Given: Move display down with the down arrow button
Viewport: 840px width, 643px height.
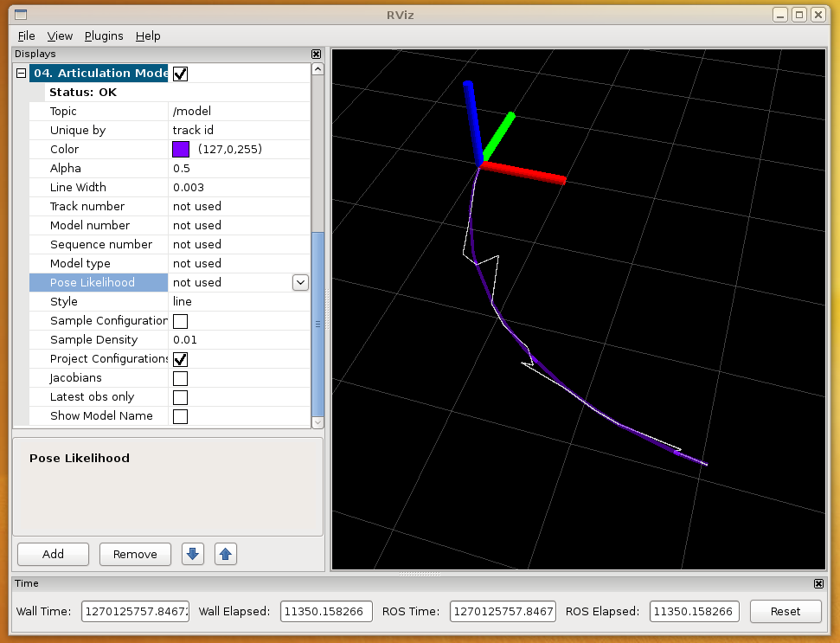Looking at the screenshot, I should (x=193, y=554).
